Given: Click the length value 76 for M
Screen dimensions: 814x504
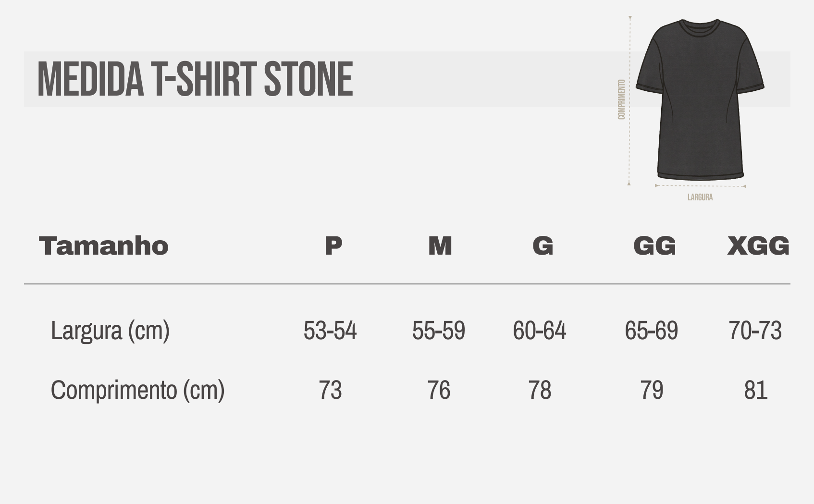Looking at the screenshot, I should click(x=439, y=390).
